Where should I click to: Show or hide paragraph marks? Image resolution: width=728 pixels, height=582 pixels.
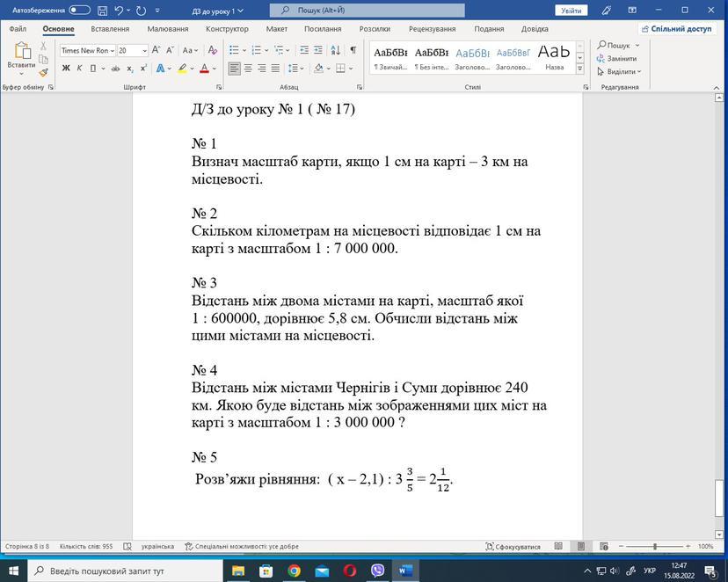[x=353, y=49]
